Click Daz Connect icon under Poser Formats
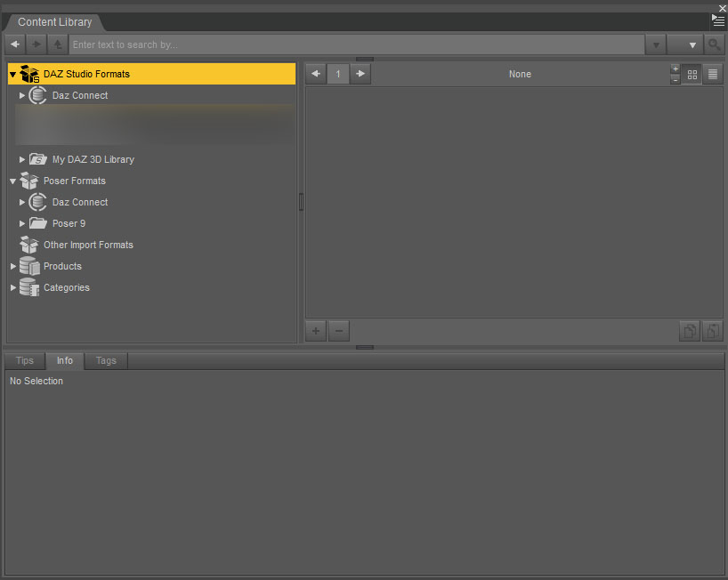 pyautogui.click(x=37, y=202)
